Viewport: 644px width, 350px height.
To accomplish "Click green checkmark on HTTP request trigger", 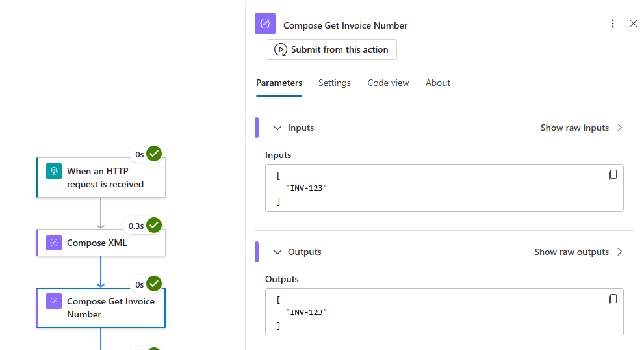I will (154, 154).
